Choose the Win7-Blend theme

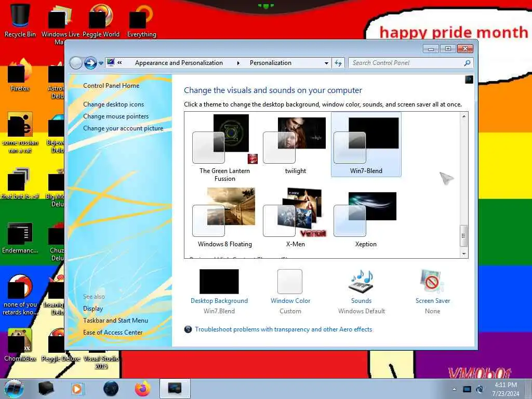pyautogui.click(x=366, y=144)
